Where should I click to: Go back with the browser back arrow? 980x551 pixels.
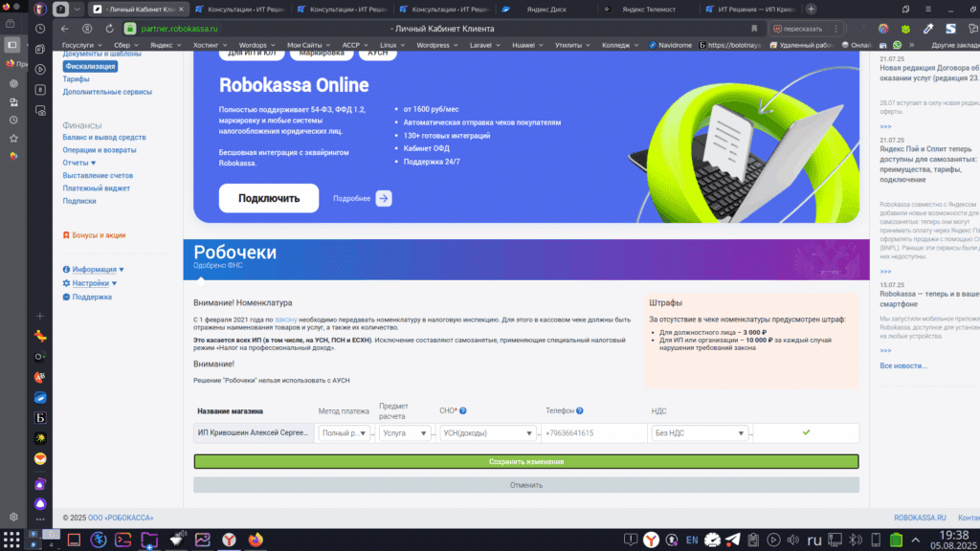click(65, 29)
